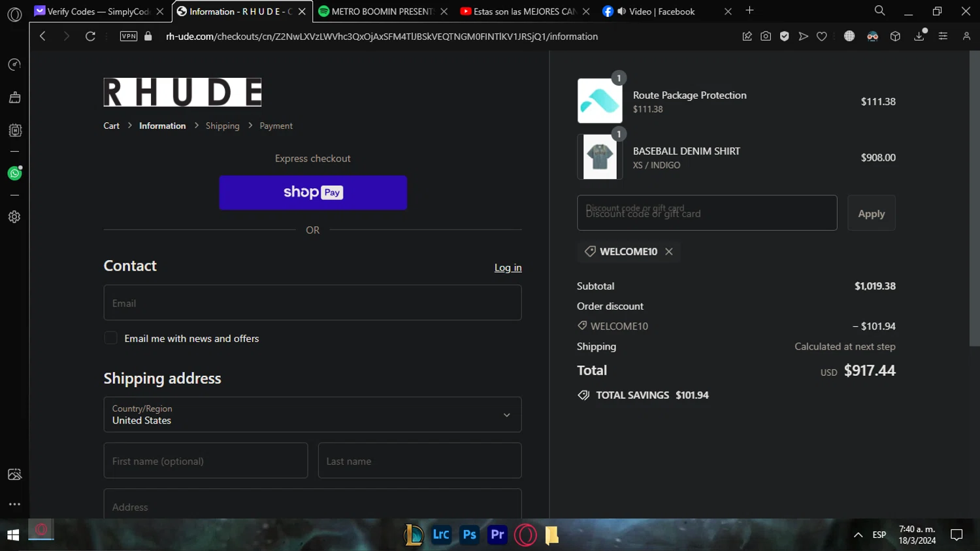Check Email me with news and offers
The height and width of the screenshot is (551, 980).
pyautogui.click(x=111, y=338)
